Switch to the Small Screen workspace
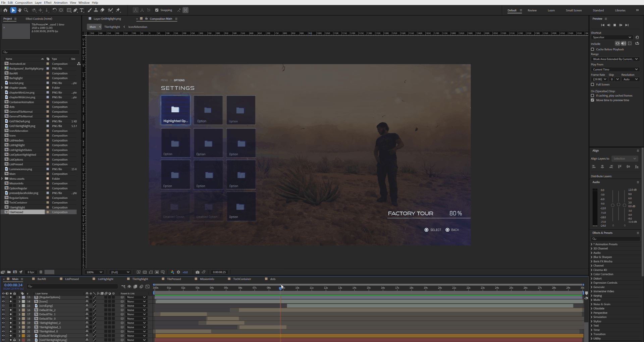644x342 pixels. pyautogui.click(x=574, y=10)
